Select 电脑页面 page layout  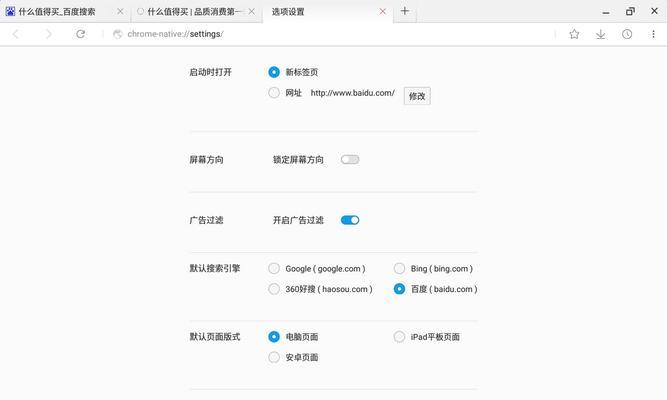pos(274,337)
